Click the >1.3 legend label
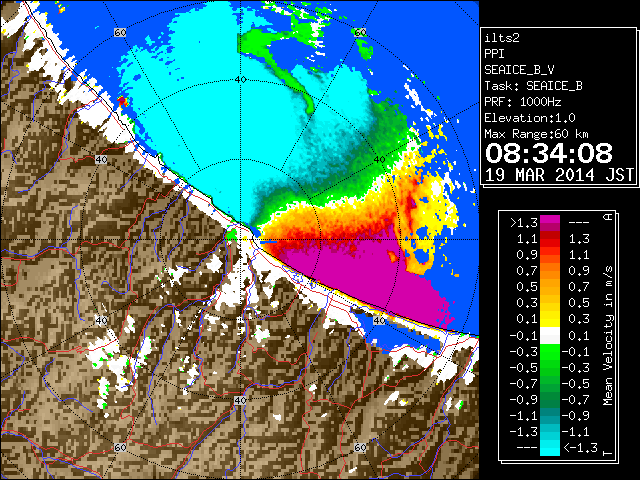 524,223
